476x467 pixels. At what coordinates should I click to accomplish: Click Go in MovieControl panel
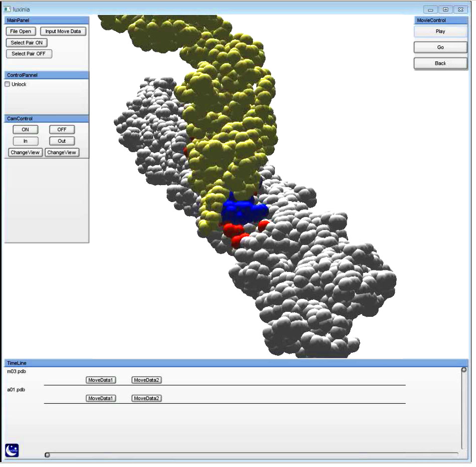[440, 47]
